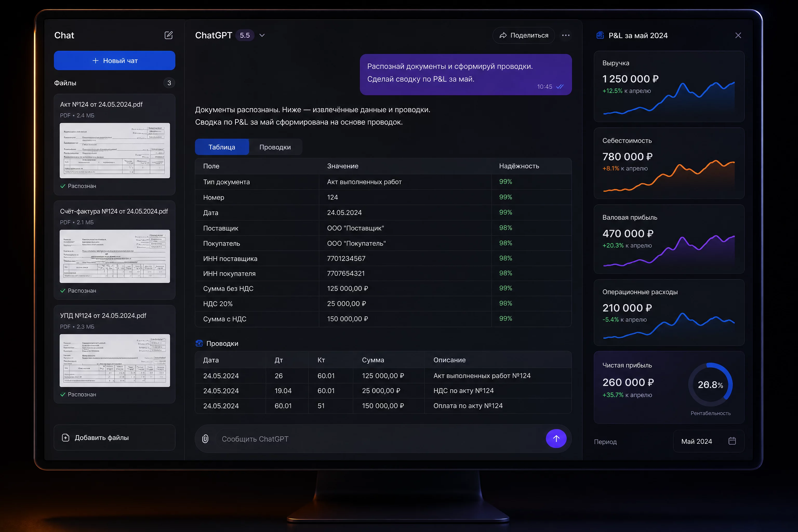The height and width of the screenshot is (532, 798).
Task: Click the user message bubble about P&L
Action: click(x=466, y=75)
